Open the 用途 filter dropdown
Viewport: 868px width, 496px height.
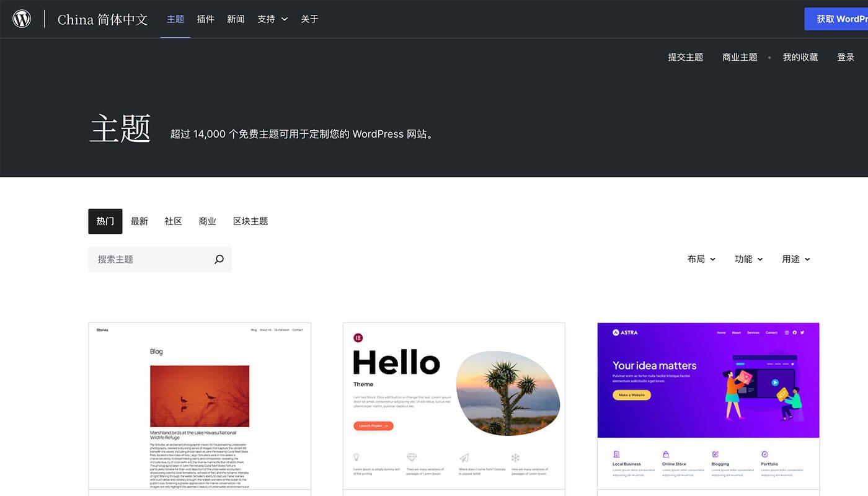tap(795, 259)
